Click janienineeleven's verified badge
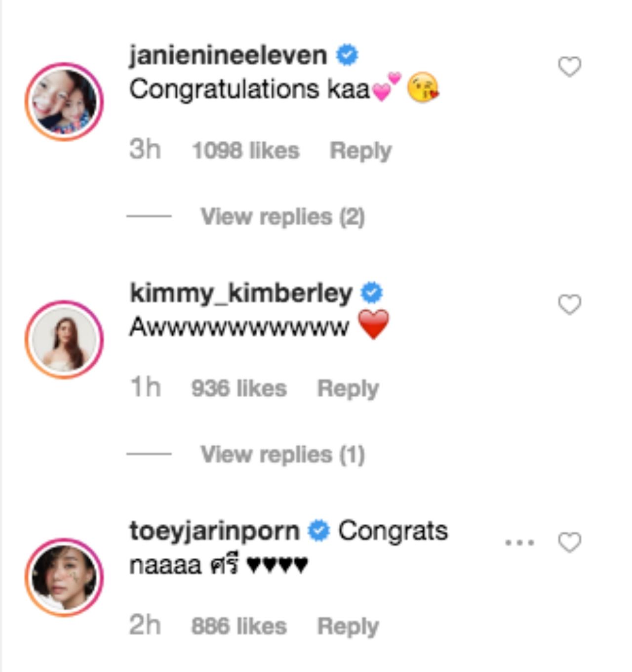 [347, 55]
